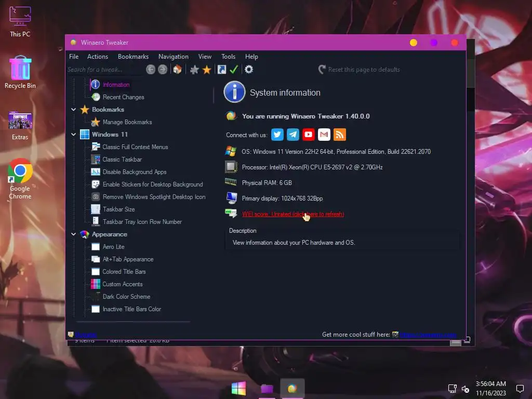Open the Help menu
Image resolution: width=532 pixels, height=399 pixels.
[x=252, y=56]
